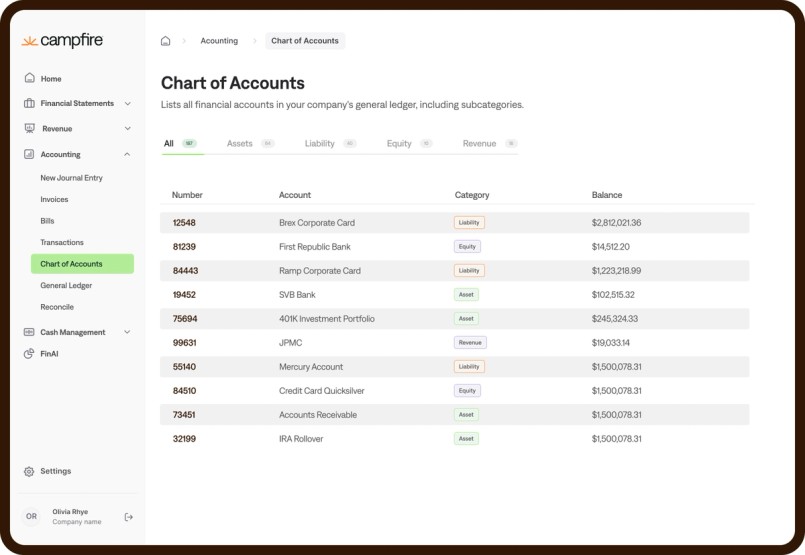This screenshot has height=555, width=805.
Task: Click balance $102,515.32
Action: (x=613, y=295)
